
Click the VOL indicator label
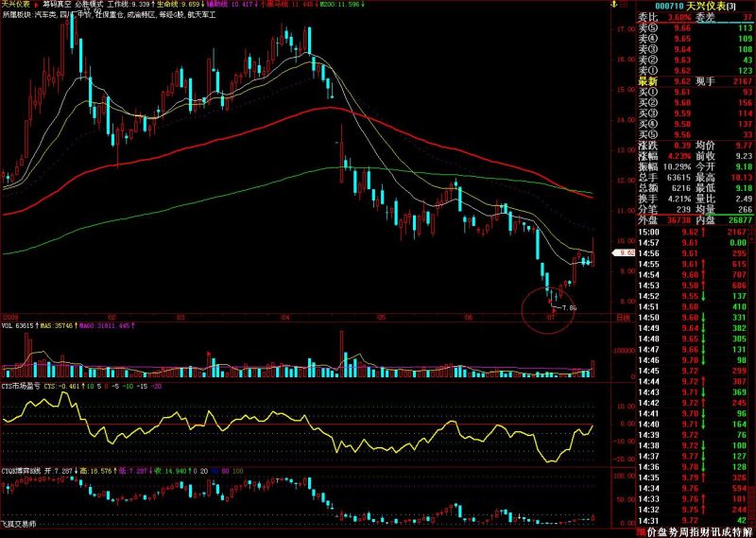8,326
